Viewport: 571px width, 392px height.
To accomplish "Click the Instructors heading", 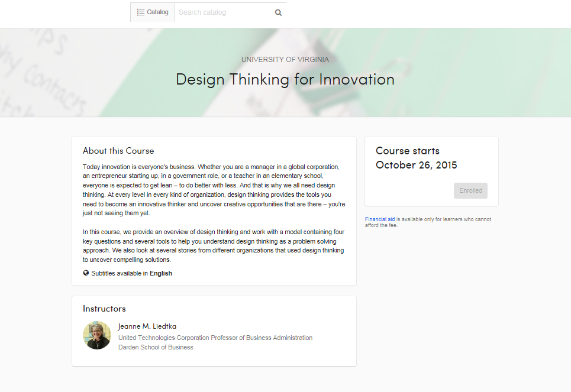I will coord(104,309).
